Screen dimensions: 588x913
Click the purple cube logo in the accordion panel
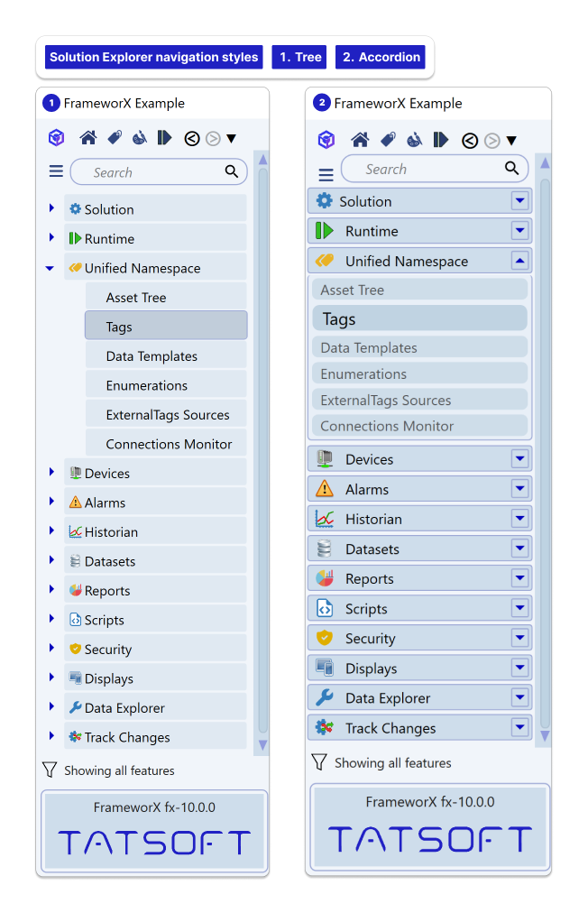[x=326, y=140]
